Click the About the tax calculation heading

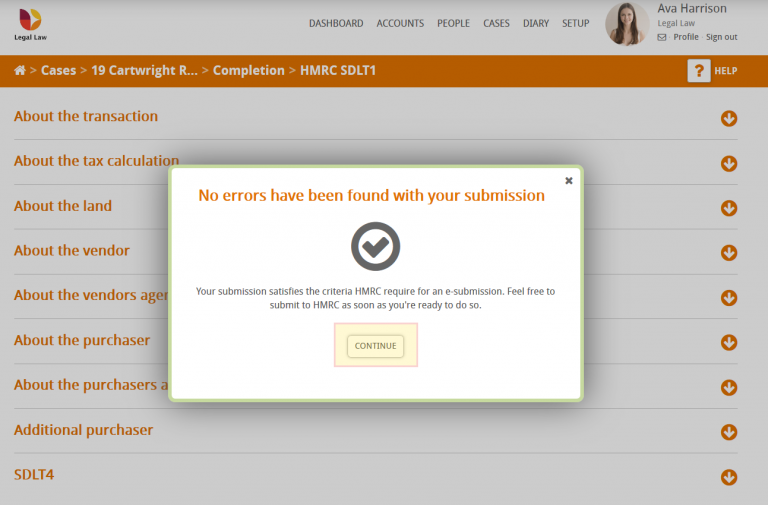tap(96, 161)
